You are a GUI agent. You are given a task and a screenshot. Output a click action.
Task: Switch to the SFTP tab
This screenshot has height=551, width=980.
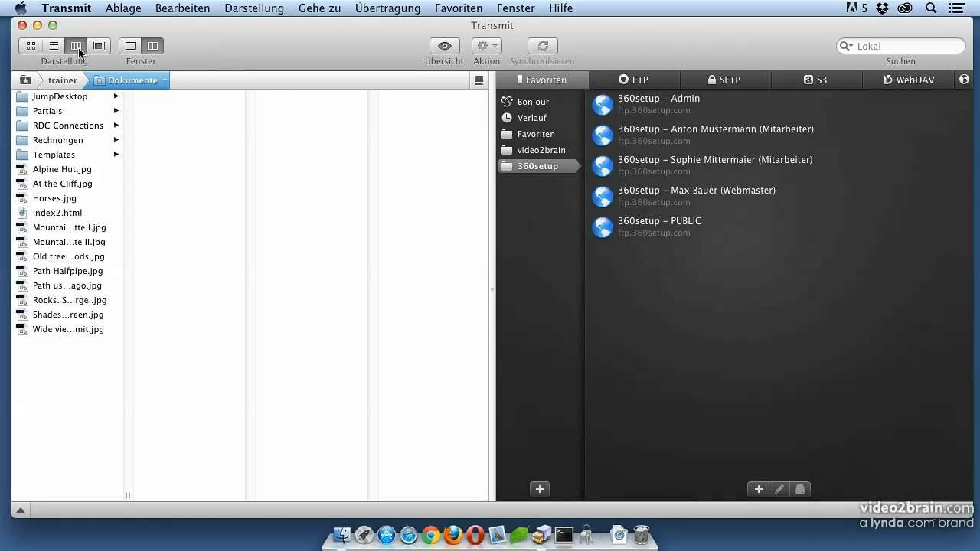point(725,80)
